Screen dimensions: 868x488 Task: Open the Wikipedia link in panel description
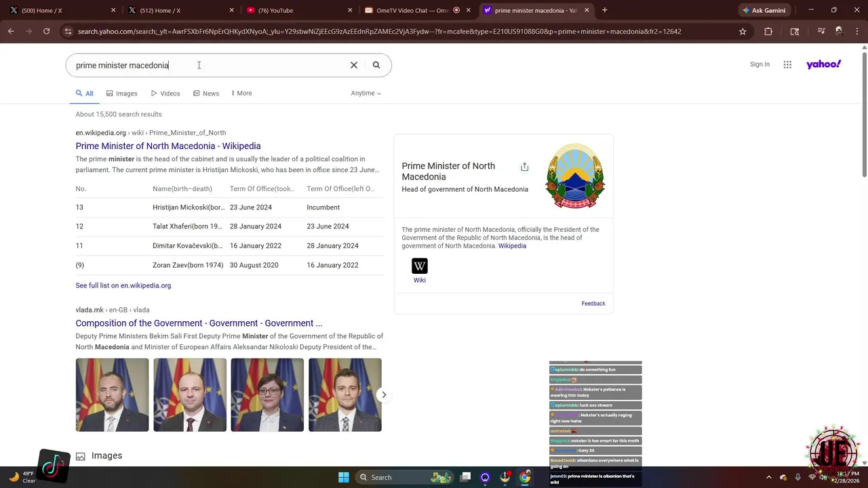[512, 246]
